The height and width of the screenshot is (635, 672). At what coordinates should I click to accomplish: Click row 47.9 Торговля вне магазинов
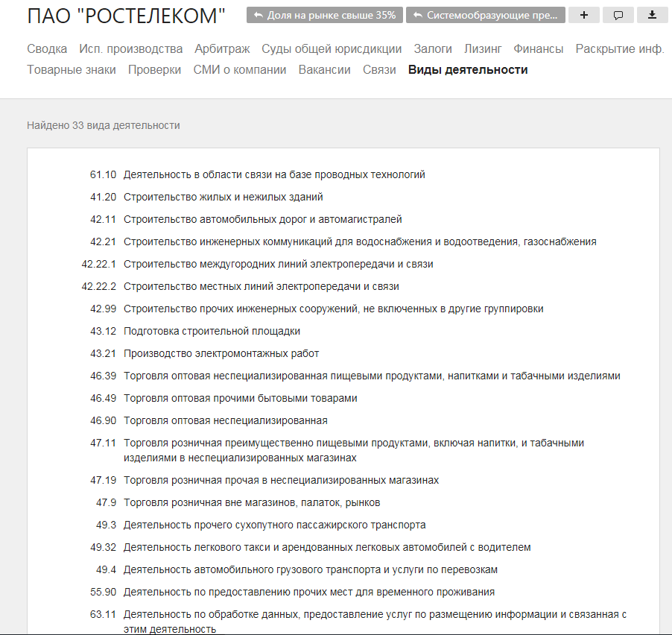point(238,502)
